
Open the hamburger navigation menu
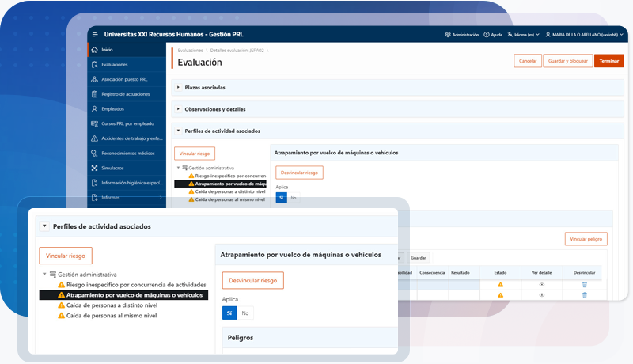point(95,34)
